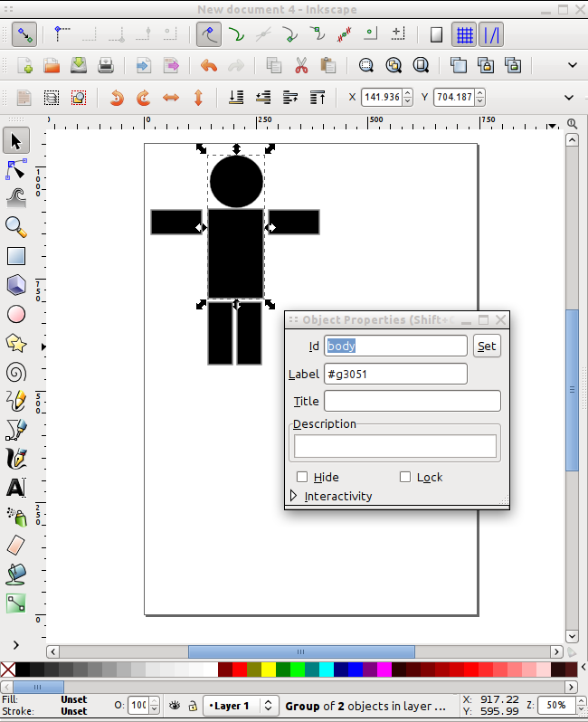Pick the cyan color swatch
588x722 pixels.
pyautogui.click(x=327, y=669)
